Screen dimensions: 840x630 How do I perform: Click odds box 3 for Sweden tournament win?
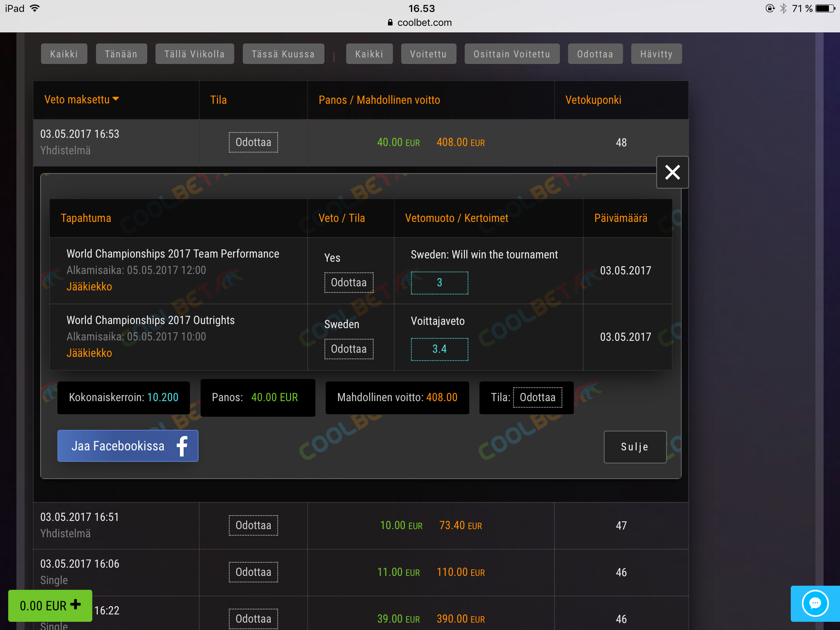point(439,283)
